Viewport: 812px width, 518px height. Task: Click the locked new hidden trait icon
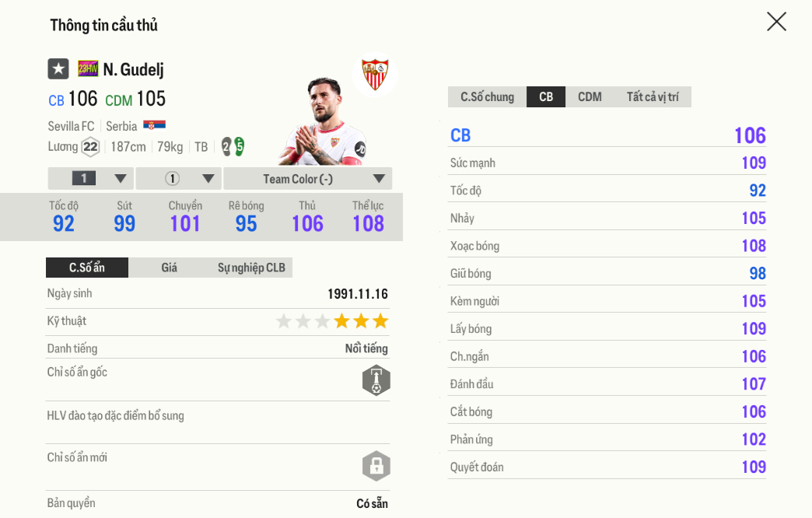pos(376,466)
